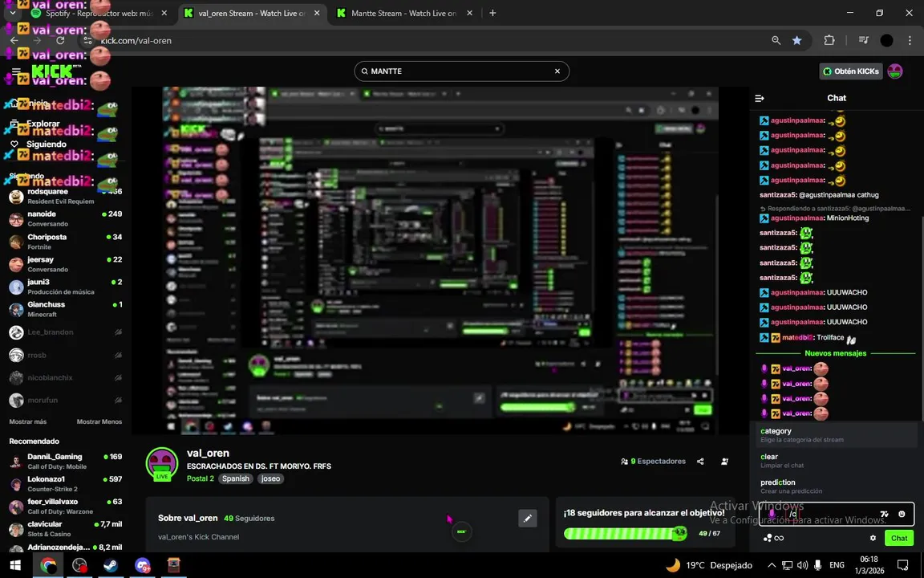Open the Windows notification center icon
Image resolution: width=924 pixels, height=578 pixels.
pos(903,565)
